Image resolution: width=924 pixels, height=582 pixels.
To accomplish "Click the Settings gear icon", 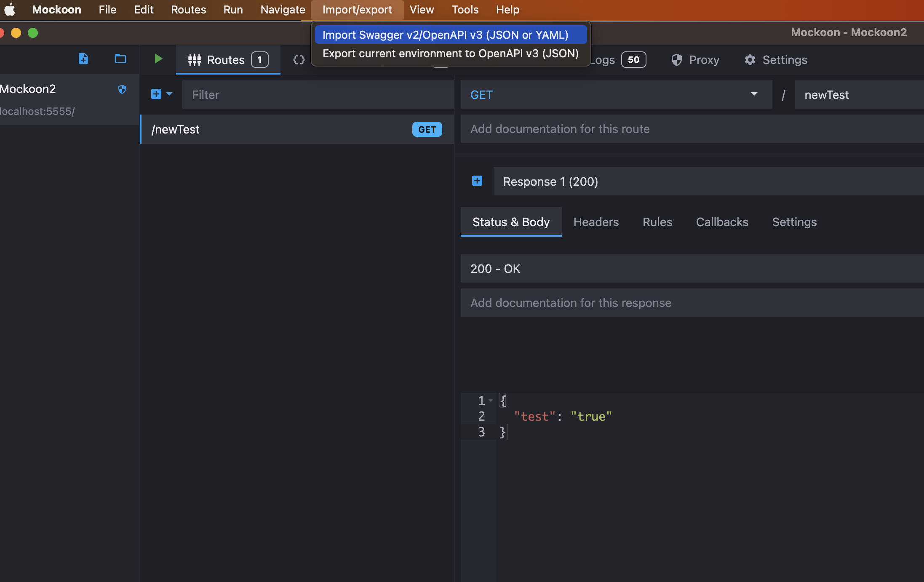I will [750, 60].
